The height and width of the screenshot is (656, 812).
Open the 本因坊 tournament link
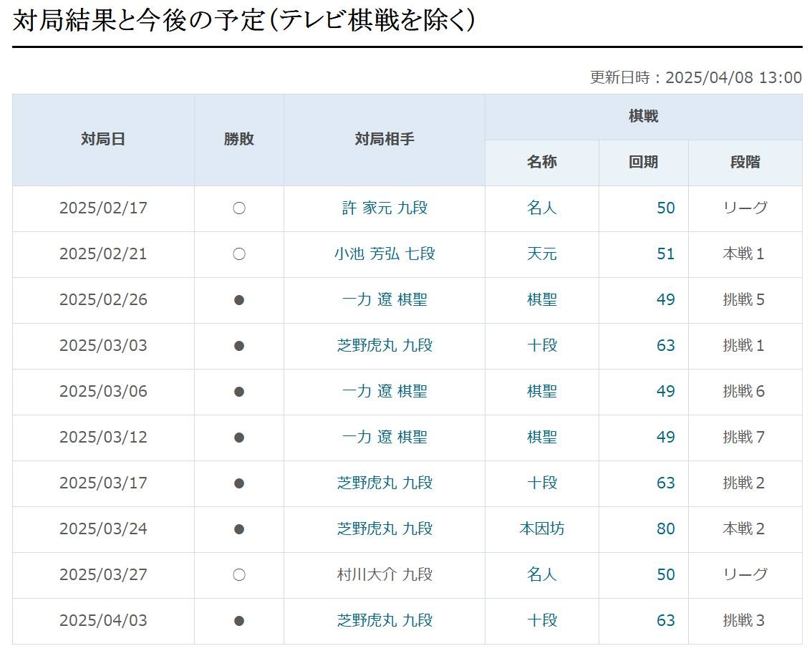(x=541, y=529)
